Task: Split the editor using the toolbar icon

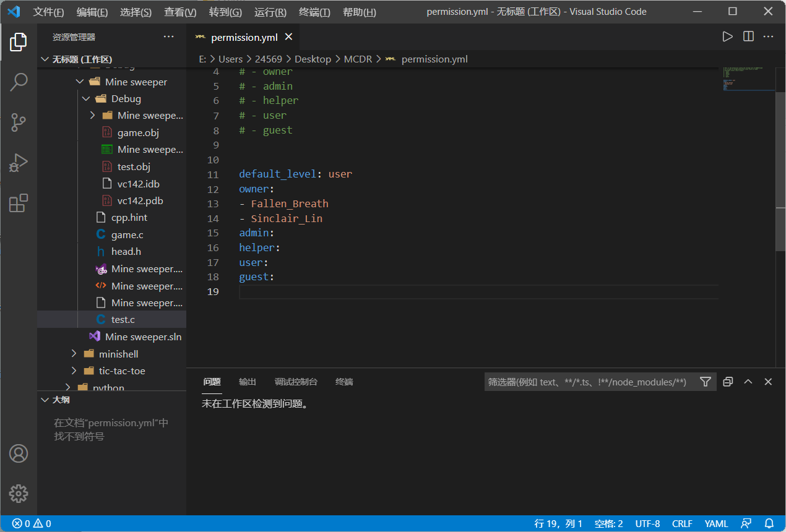Action: [x=748, y=36]
